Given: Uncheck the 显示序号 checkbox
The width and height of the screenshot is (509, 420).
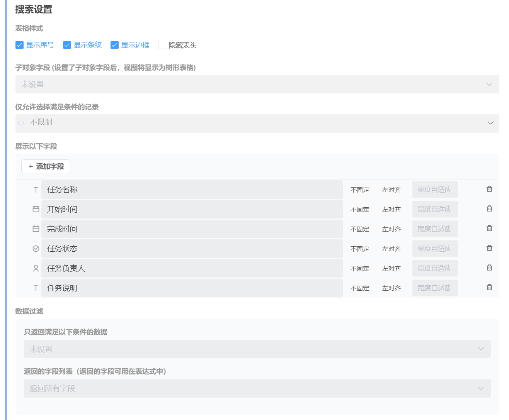Looking at the screenshot, I should pyautogui.click(x=19, y=45).
